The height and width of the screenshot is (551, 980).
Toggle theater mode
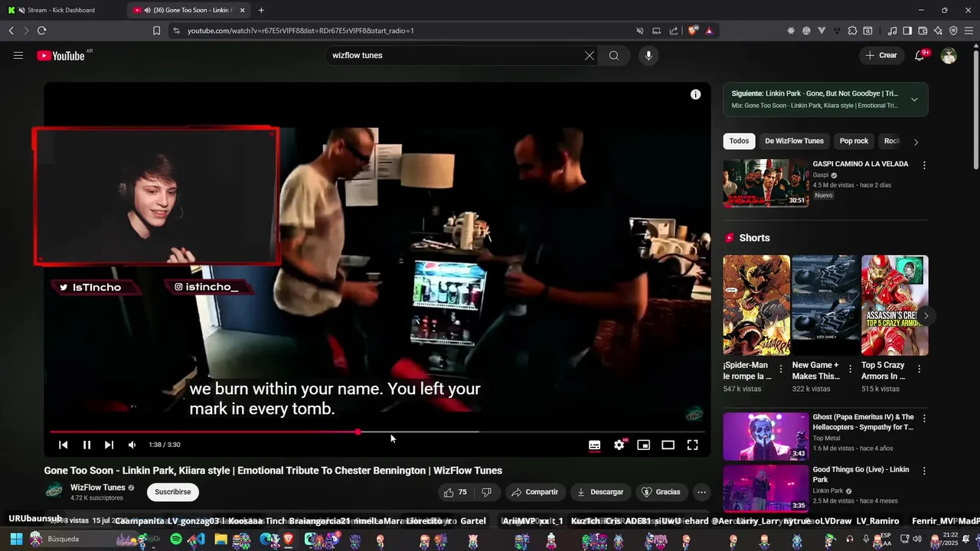[x=668, y=445]
